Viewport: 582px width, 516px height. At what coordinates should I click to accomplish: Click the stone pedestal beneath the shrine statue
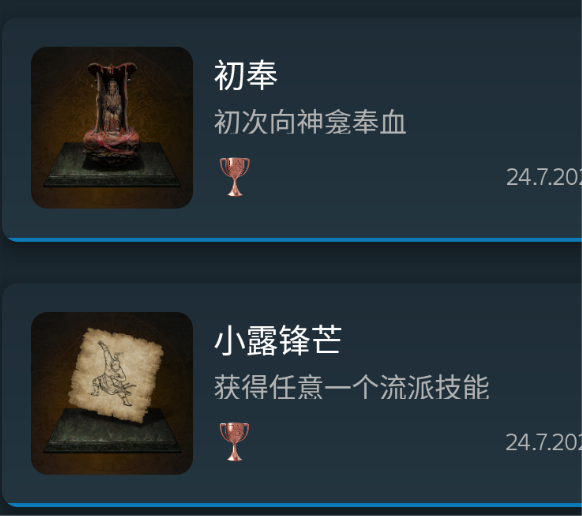tap(112, 165)
